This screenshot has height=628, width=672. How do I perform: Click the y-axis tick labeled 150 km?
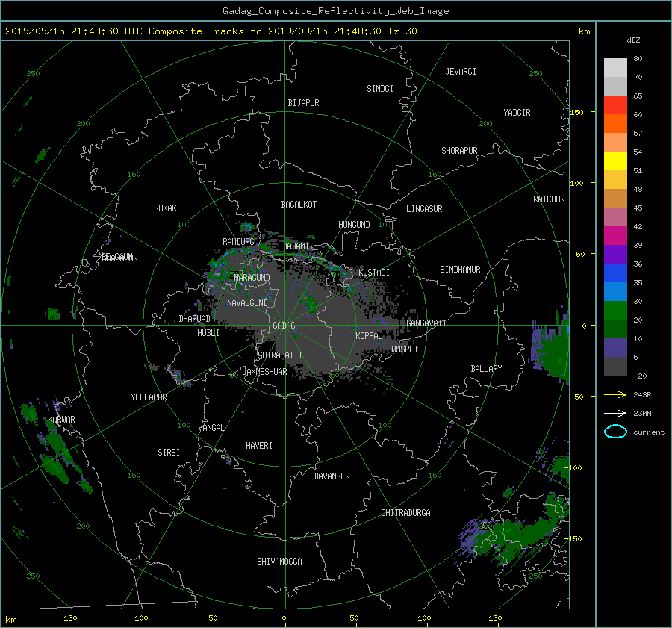click(x=576, y=112)
